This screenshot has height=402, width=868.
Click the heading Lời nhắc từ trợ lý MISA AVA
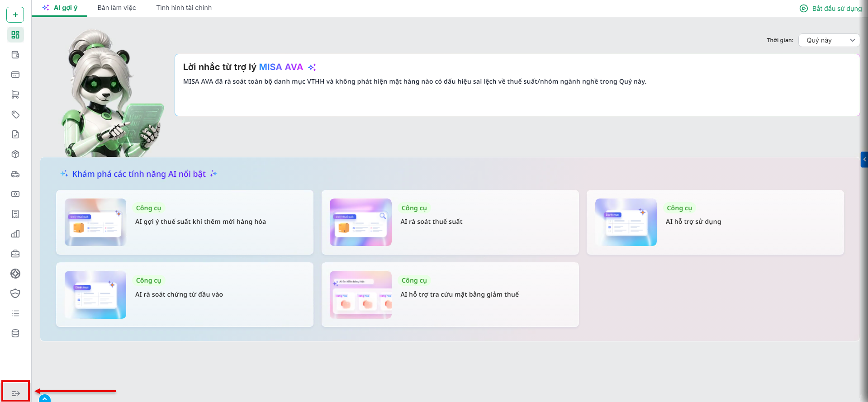tap(243, 67)
